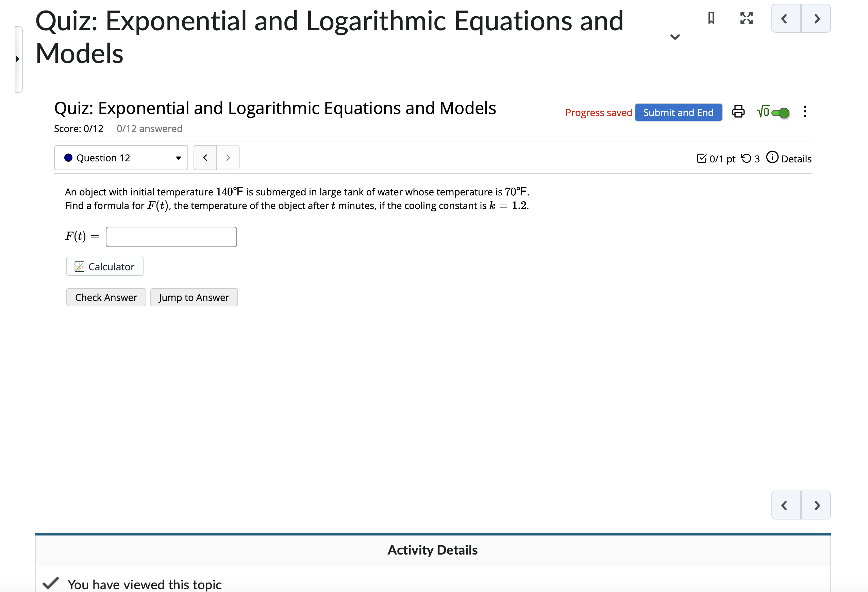Click the bookmark icon in the header
Image resolution: width=868 pixels, height=592 pixels.
point(711,18)
